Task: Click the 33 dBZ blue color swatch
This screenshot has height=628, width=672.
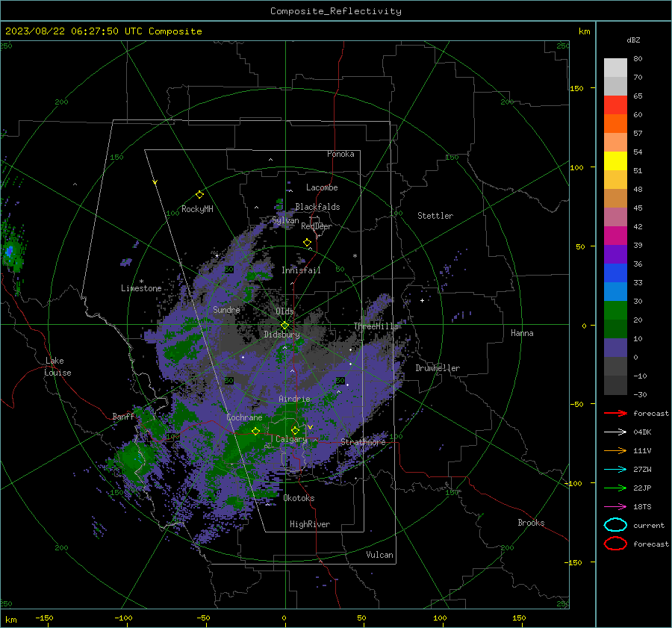Action: click(615, 291)
